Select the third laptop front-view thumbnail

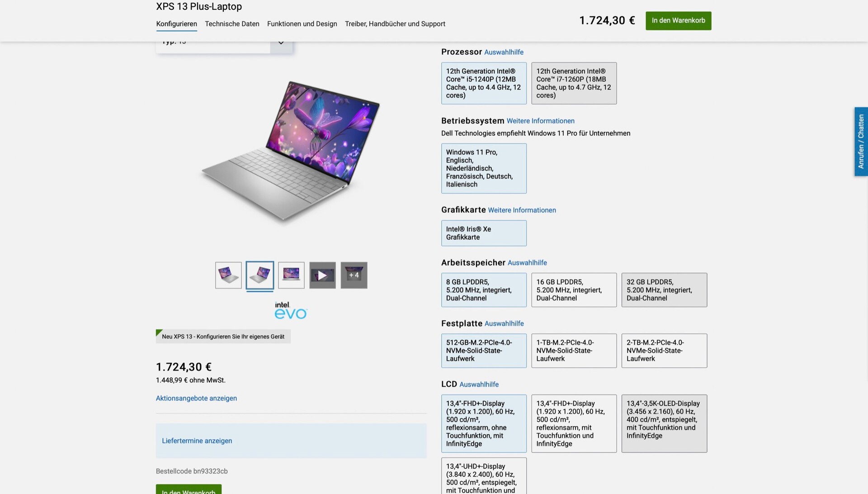pos(291,275)
